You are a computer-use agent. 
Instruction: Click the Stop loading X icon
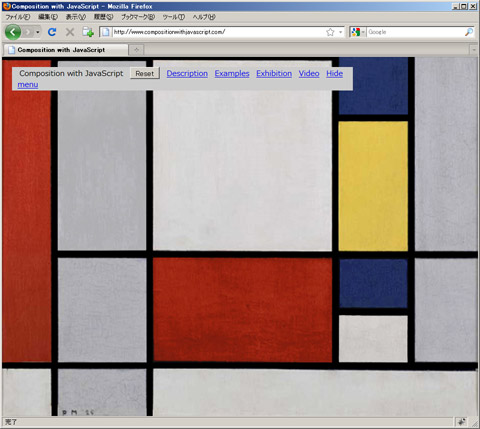pyautogui.click(x=70, y=32)
